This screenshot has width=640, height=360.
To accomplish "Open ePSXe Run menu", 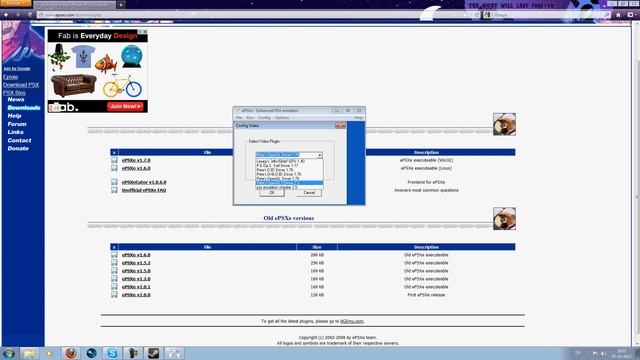I will coord(250,118).
